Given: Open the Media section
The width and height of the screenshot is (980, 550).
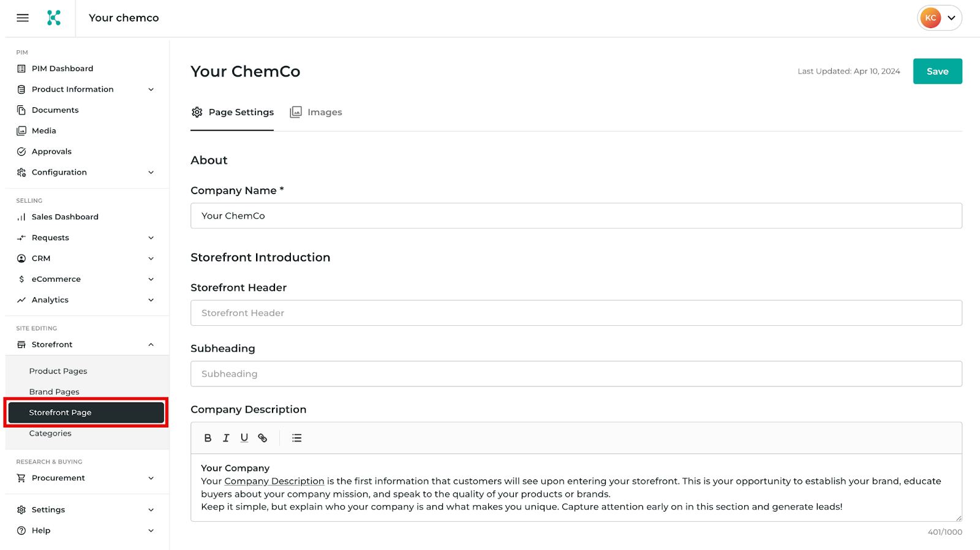Looking at the screenshot, I should click(x=43, y=130).
